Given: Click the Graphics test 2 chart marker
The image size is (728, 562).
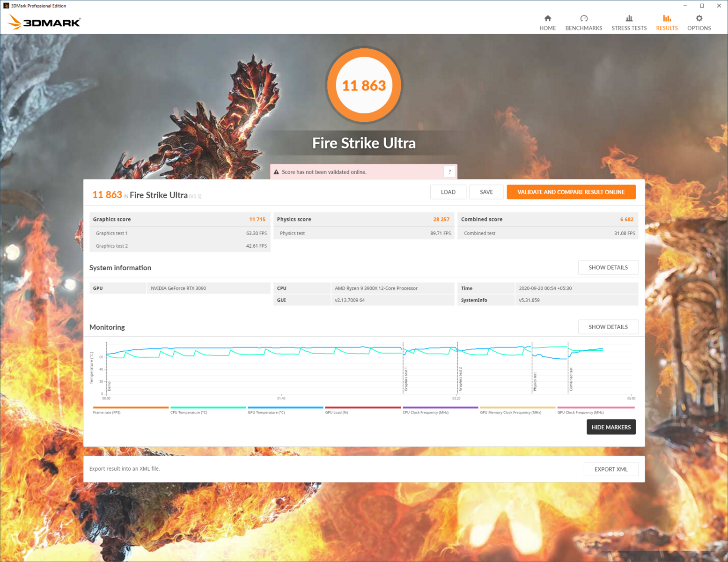Looking at the screenshot, I should pyautogui.click(x=460, y=379).
